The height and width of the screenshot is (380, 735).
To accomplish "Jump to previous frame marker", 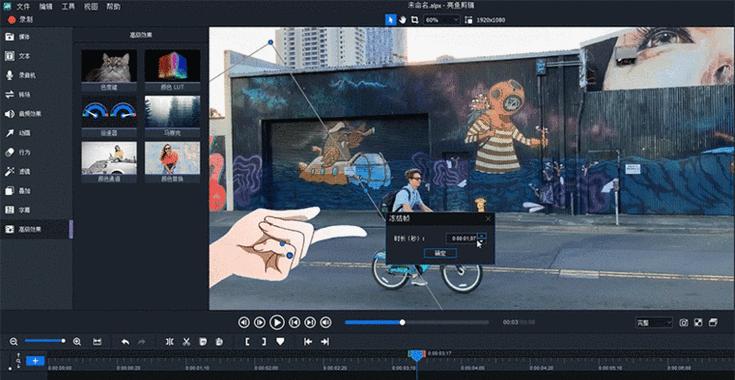I will tap(294, 322).
